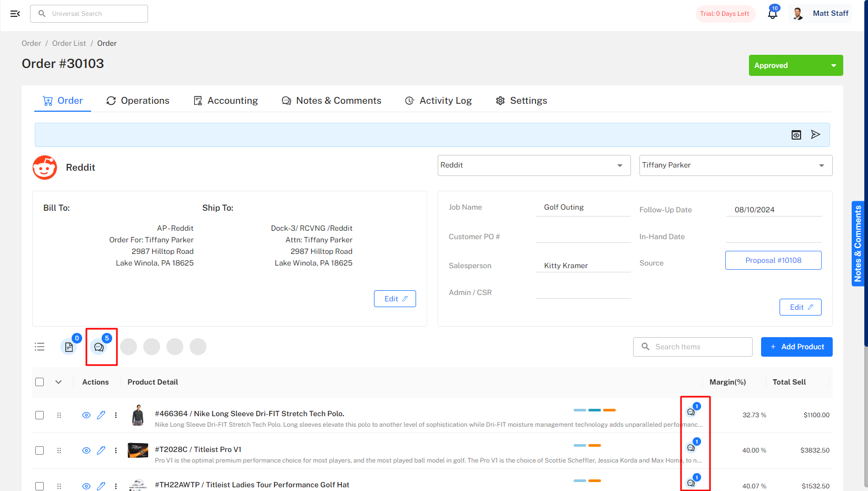Go to Order List breadcrumb
The width and height of the screenshot is (868, 491).
(69, 43)
